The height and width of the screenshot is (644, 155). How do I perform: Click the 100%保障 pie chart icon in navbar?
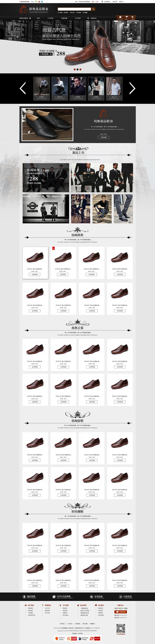coord(120,17)
